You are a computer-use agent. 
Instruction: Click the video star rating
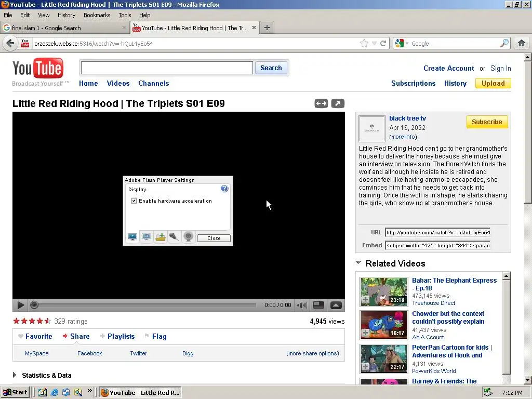[x=32, y=321]
